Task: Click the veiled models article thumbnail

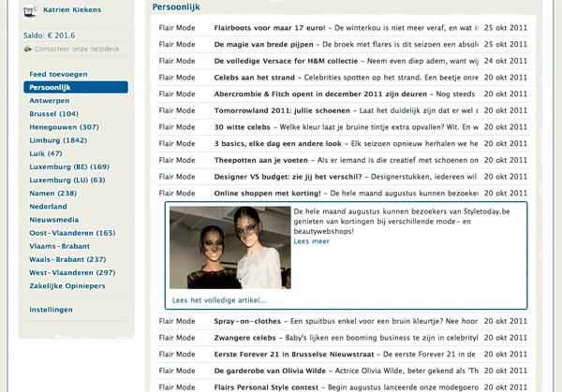Action: click(x=230, y=247)
